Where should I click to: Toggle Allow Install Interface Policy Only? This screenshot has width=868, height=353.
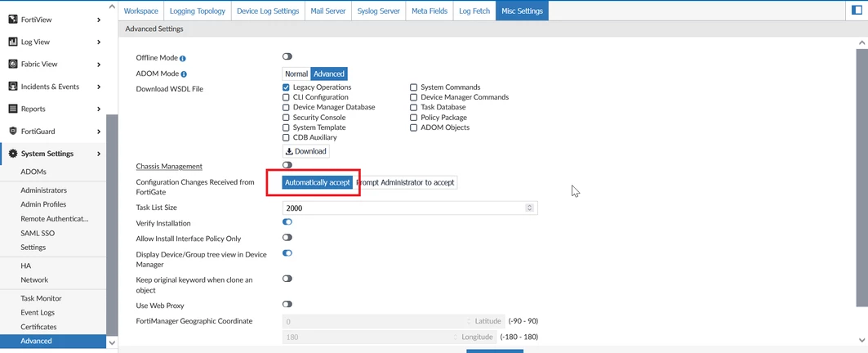coord(287,237)
